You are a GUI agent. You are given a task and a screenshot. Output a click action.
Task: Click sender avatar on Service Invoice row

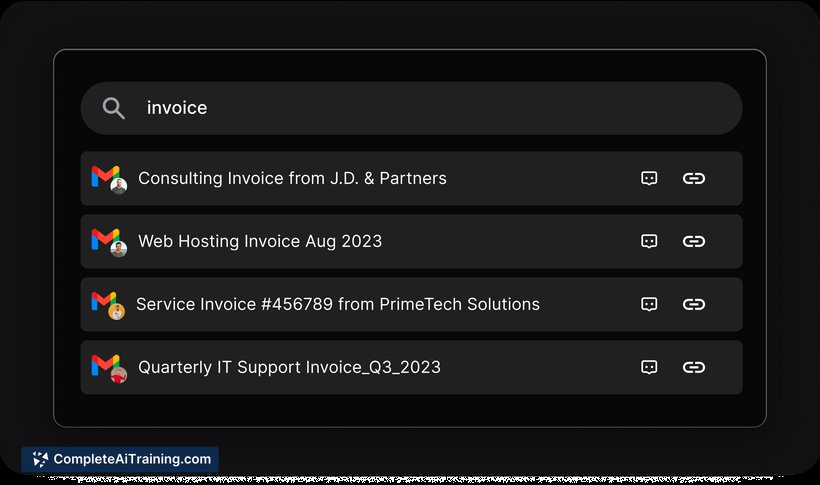point(117,312)
